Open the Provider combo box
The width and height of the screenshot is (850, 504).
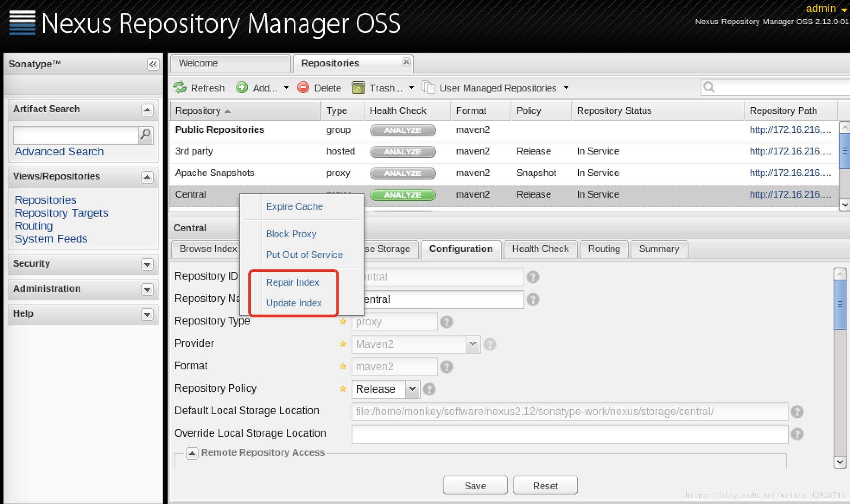coord(473,344)
